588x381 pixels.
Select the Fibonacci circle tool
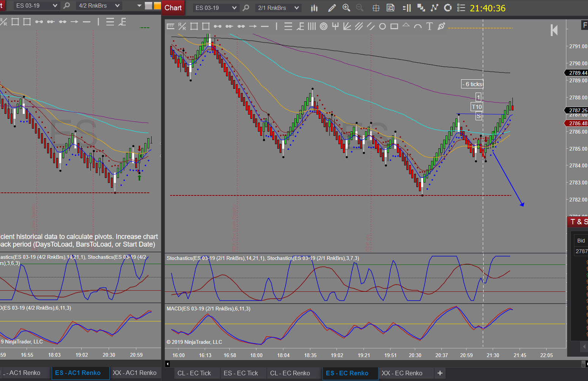point(324,26)
